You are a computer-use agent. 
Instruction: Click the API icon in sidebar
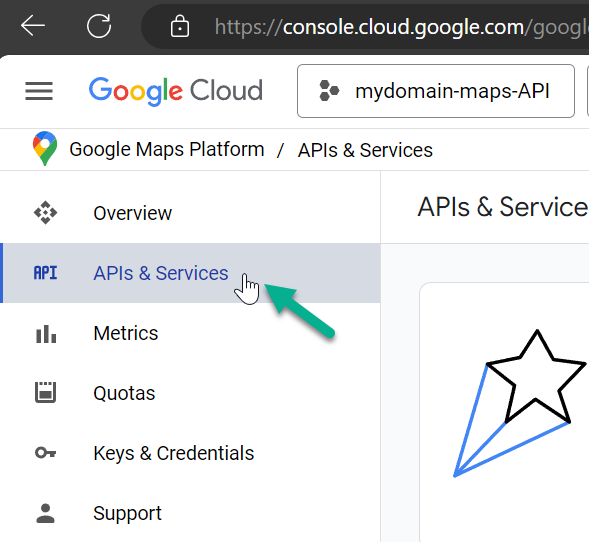pos(45,273)
